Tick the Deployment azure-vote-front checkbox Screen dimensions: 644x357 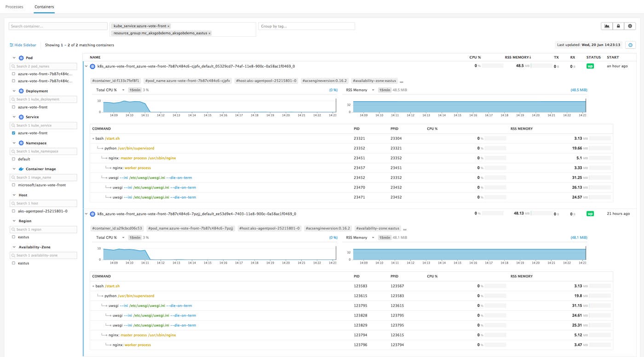(x=13, y=107)
